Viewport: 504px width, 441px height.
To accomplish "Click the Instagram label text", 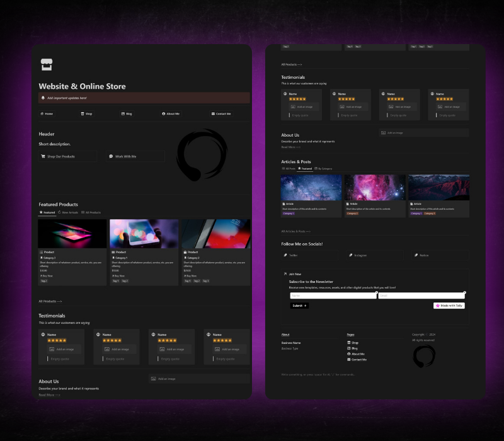I will tap(360, 255).
